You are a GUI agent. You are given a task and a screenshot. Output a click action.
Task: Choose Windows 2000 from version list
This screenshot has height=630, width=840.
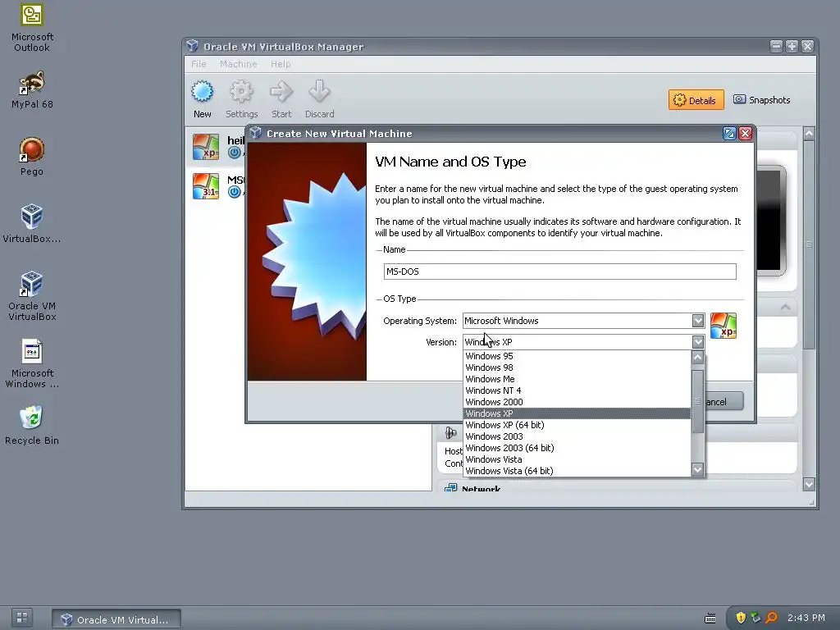point(577,402)
